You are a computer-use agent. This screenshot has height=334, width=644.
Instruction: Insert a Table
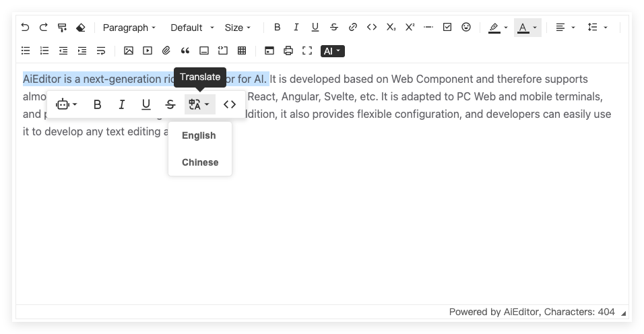point(242,51)
